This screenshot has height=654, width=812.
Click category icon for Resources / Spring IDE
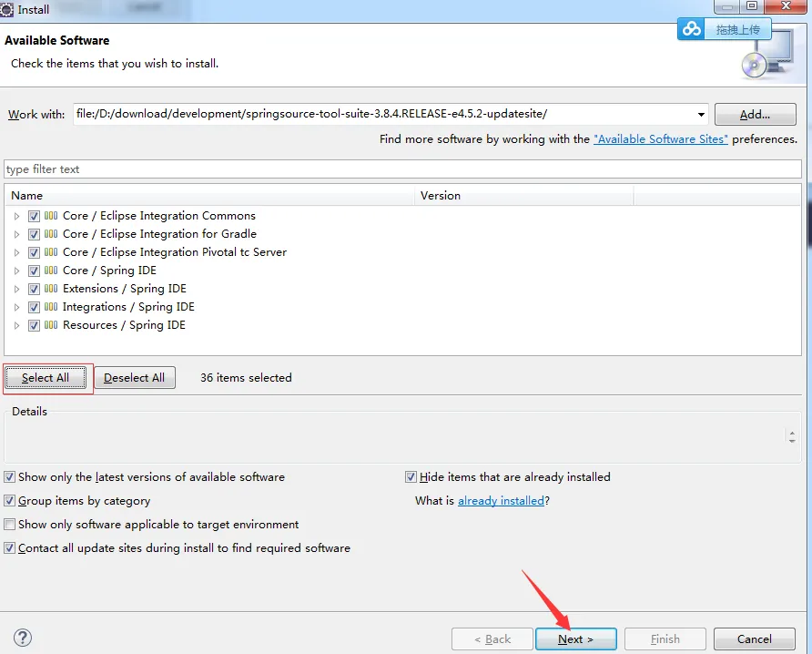tap(51, 325)
